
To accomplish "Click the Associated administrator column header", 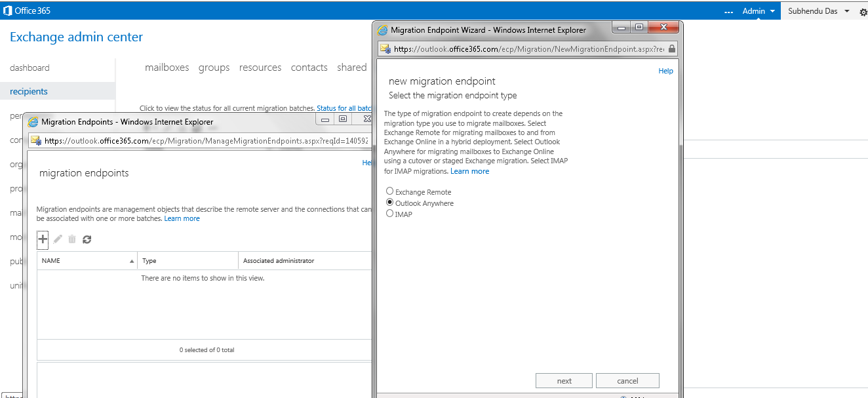I will click(x=305, y=261).
